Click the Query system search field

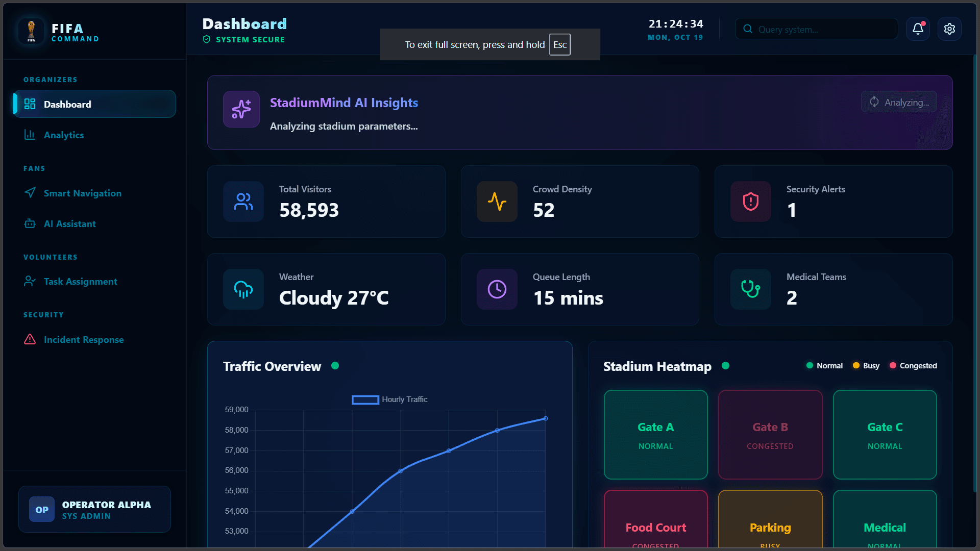coord(816,29)
